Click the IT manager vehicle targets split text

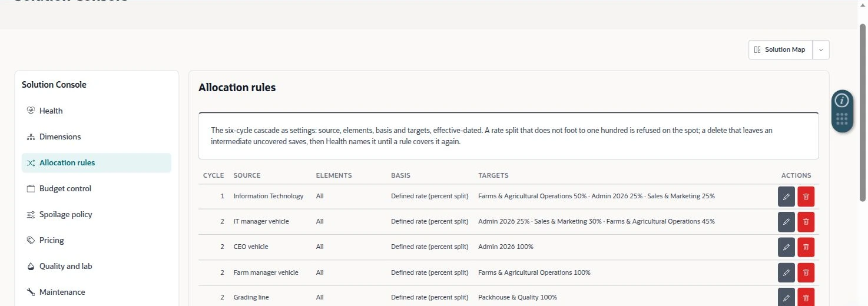596,221
